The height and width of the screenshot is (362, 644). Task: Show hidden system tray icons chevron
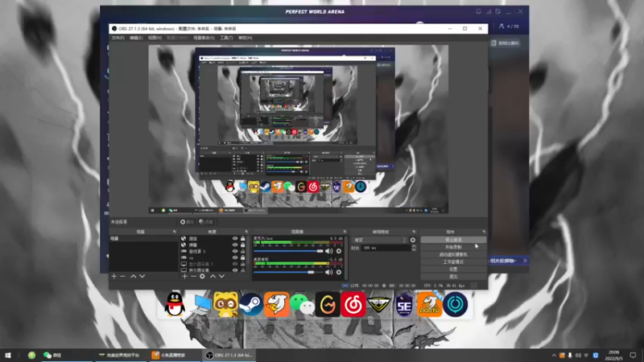(554, 356)
